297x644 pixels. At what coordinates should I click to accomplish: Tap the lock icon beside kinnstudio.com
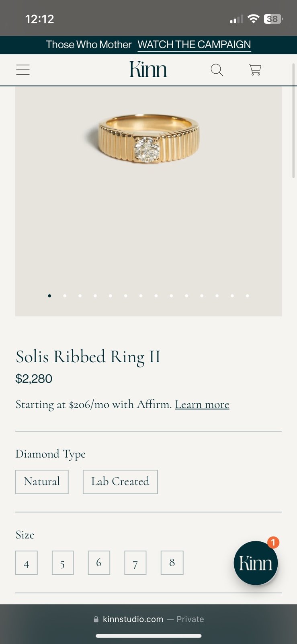click(x=96, y=619)
